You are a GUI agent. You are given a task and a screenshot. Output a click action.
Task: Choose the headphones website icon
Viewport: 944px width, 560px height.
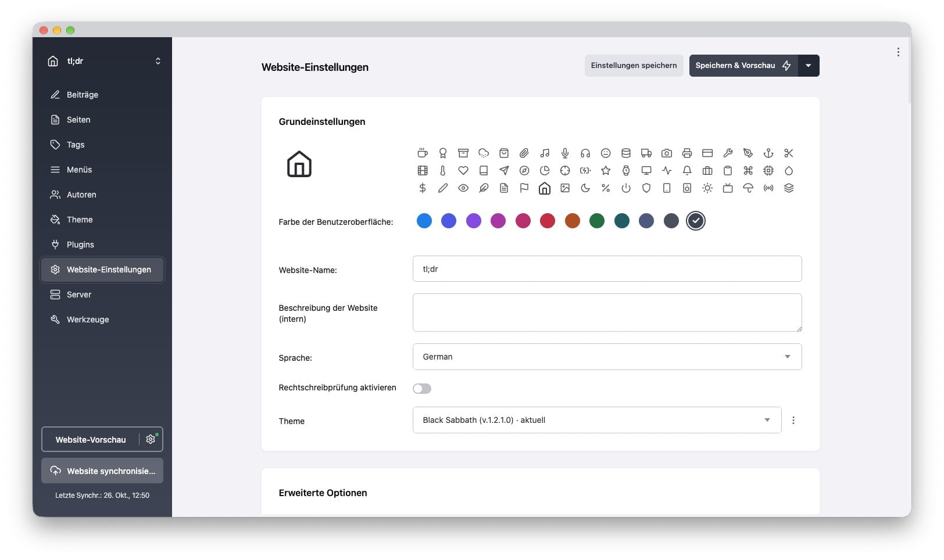coord(585,153)
